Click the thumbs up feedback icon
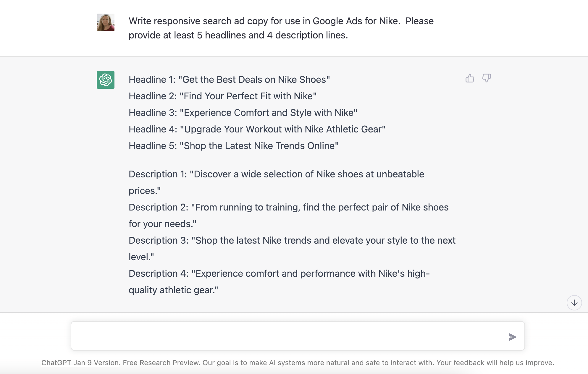The image size is (588, 374). click(470, 78)
